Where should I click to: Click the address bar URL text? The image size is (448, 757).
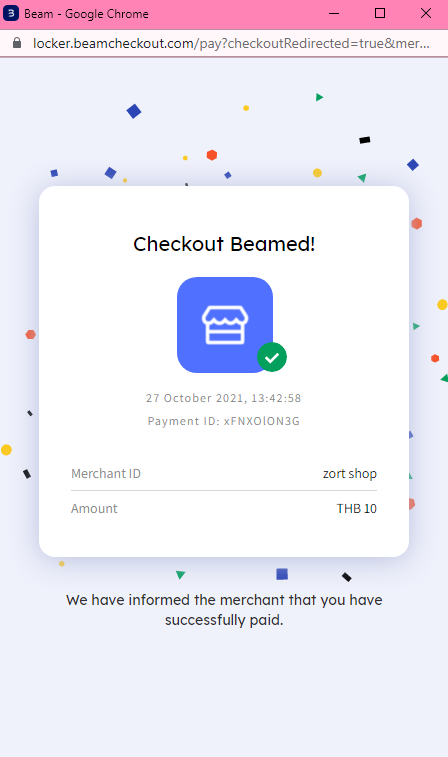click(231, 43)
